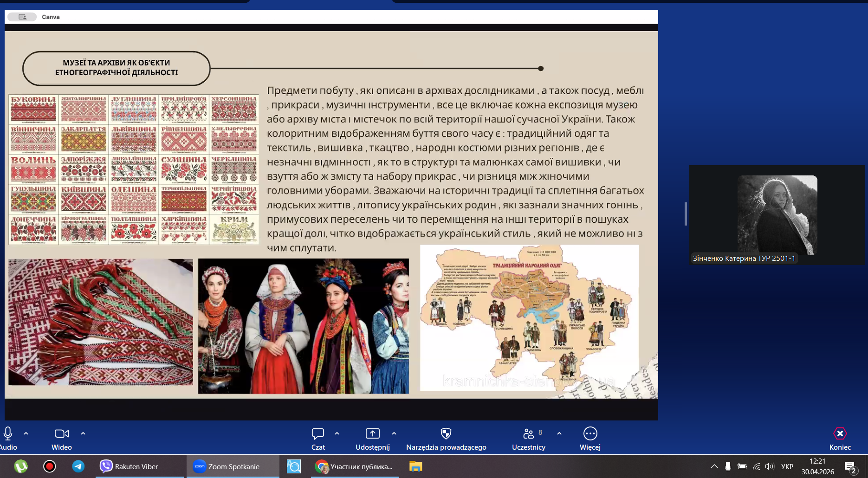Mute the microphone with the Audio icon
This screenshot has height=478, width=868.
[8, 433]
